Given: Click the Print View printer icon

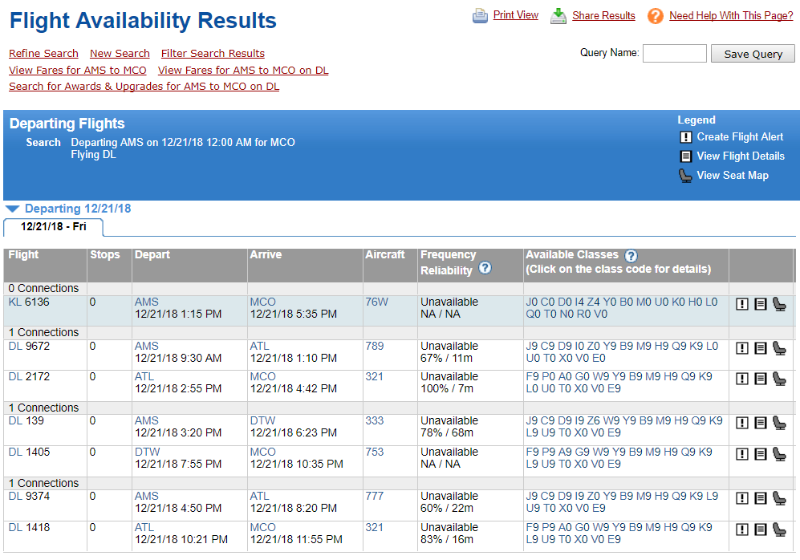Looking at the screenshot, I should pyautogui.click(x=480, y=15).
